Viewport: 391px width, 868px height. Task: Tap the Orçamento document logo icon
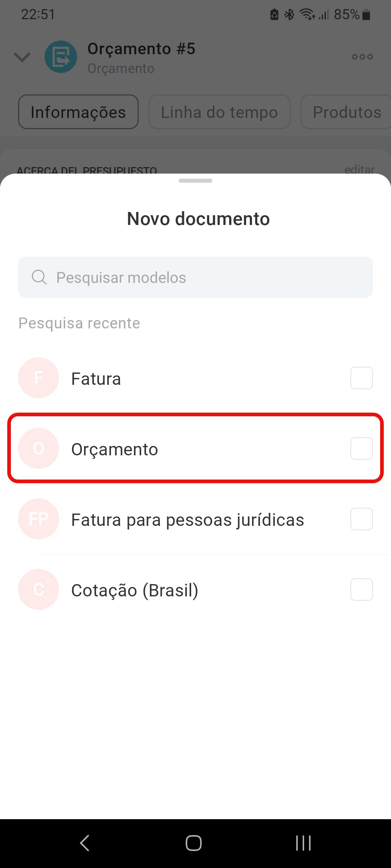tap(60, 57)
